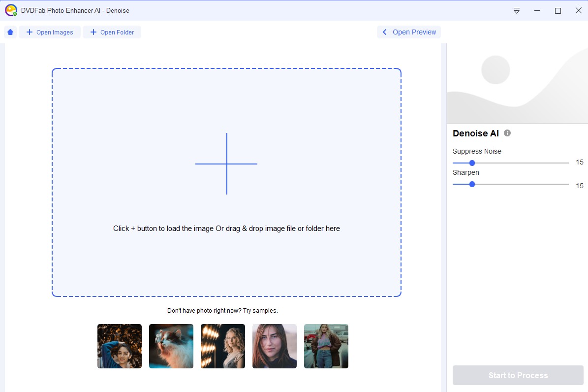This screenshot has width=588, height=392.
Task: Click the drag & drop instruction text
Action: 226,229
